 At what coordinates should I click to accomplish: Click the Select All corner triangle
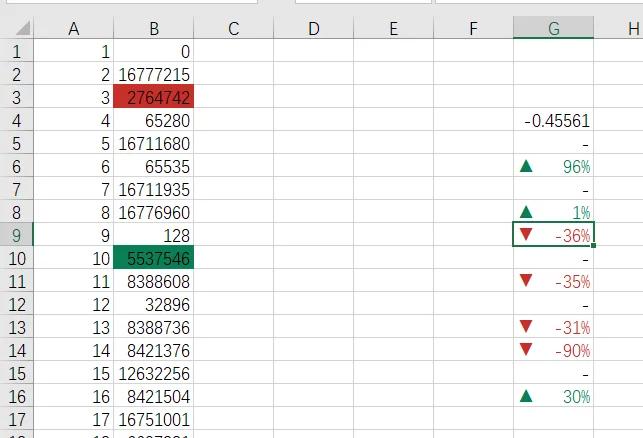coord(23,28)
